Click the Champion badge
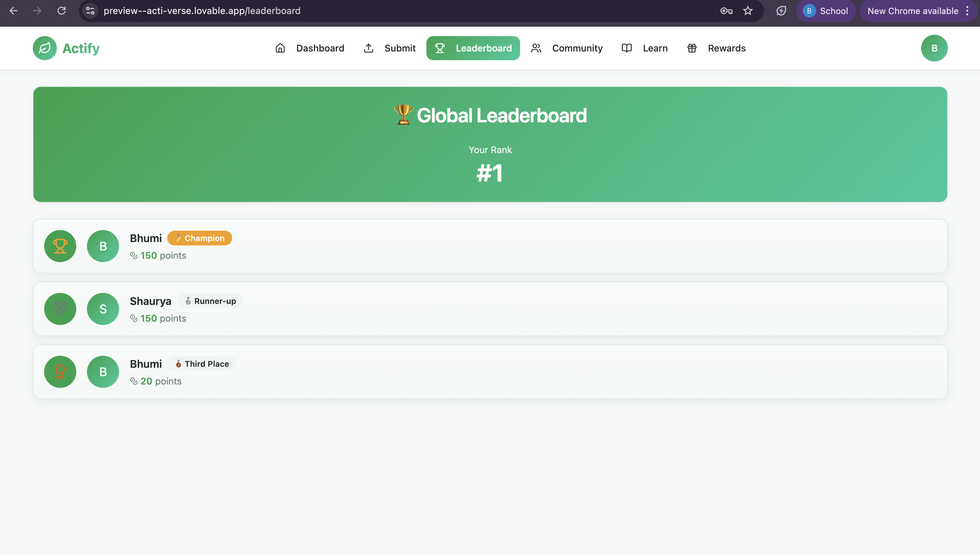This screenshot has width=980, height=555. (199, 238)
